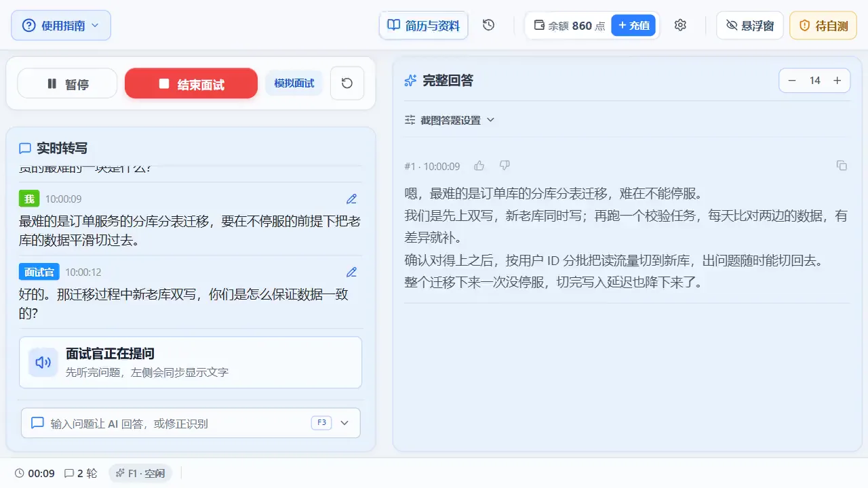Image resolution: width=868 pixels, height=488 pixels.
Task: Open 简历与资料 tab
Action: click(424, 26)
